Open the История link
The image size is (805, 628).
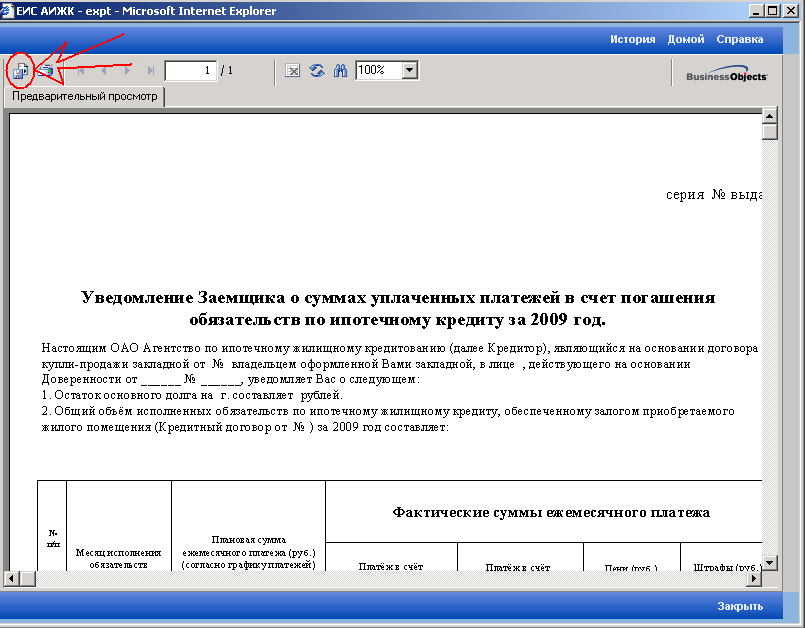632,39
